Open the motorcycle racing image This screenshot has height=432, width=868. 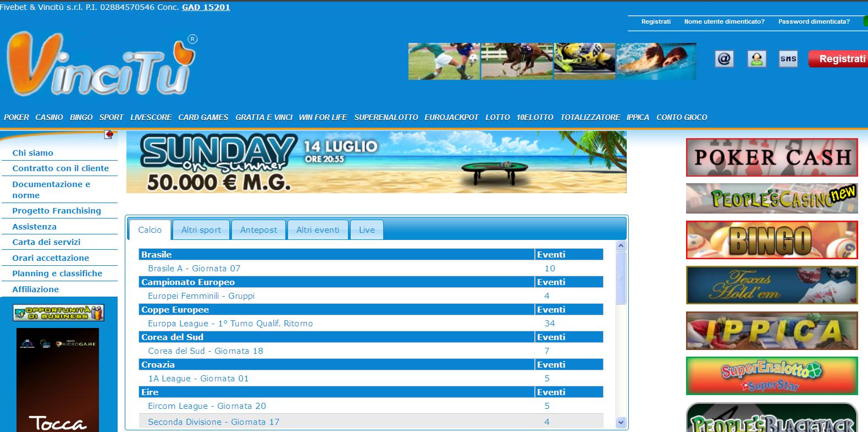[585, 61]
